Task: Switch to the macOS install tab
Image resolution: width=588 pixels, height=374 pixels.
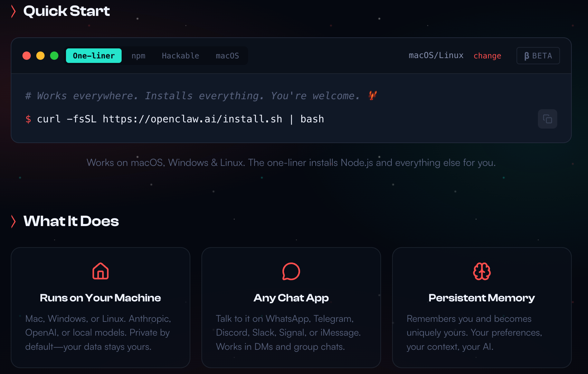Action: [227, 56]
